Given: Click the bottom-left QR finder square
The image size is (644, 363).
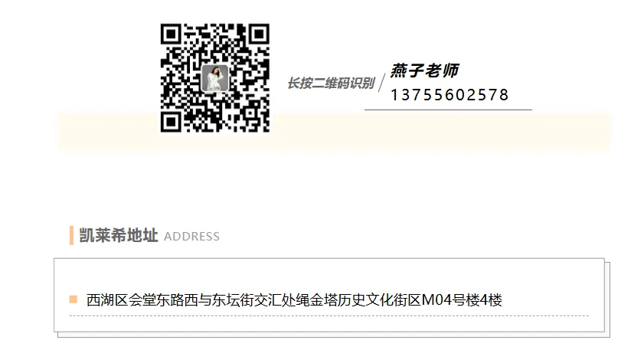Looking at the screenshot, I should 172,122.
